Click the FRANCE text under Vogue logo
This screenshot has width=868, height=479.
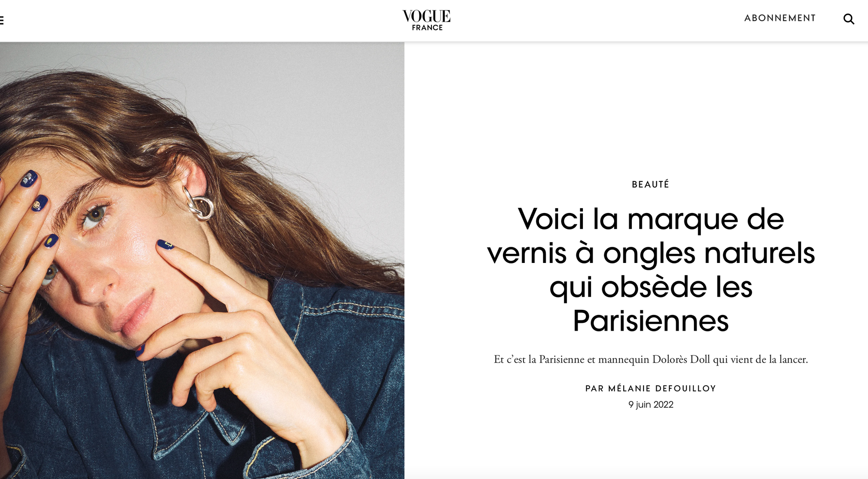coord(427,28)
